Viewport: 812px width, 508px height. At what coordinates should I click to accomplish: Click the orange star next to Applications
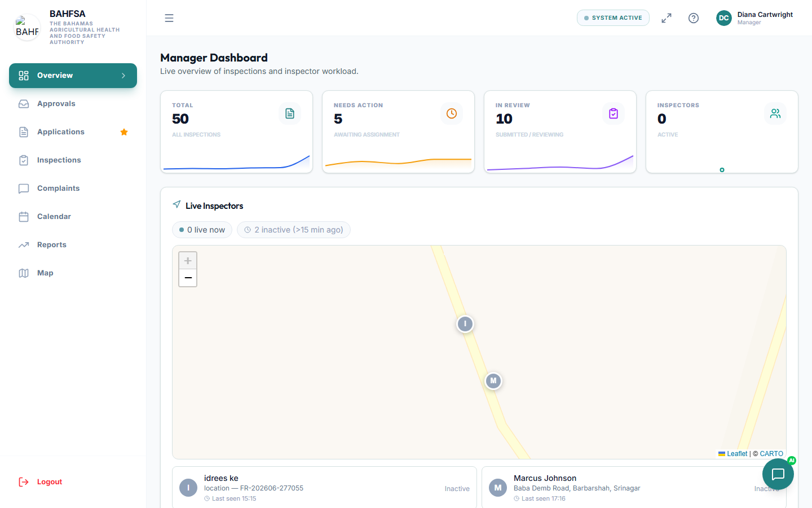tap(124, 132)
